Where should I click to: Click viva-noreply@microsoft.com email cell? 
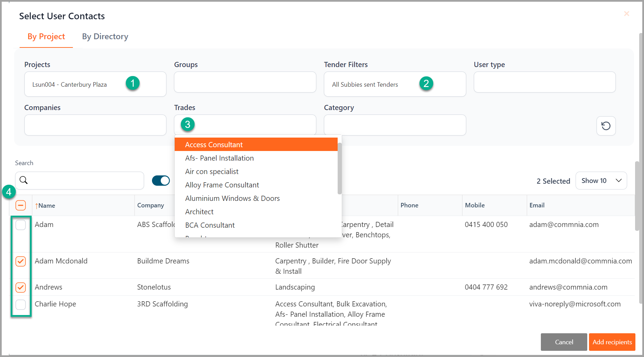tap(575, 304)
